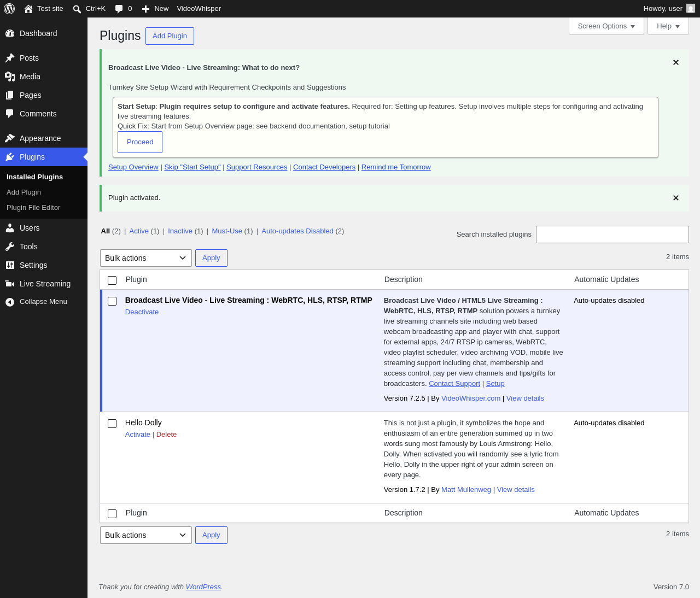700x598 pixels.
Task: View details for the Hello Dolly plugin
Action: click(x=516, y=490)
